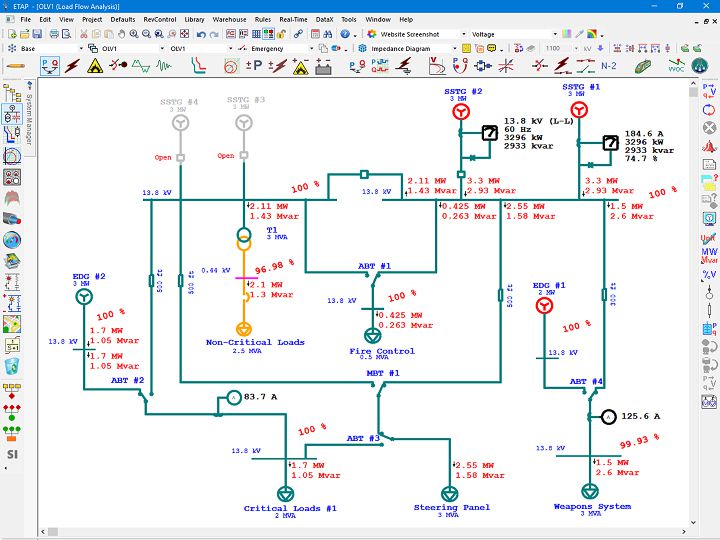Select the pencil Edit mode icon

click(x=16, y=66)
